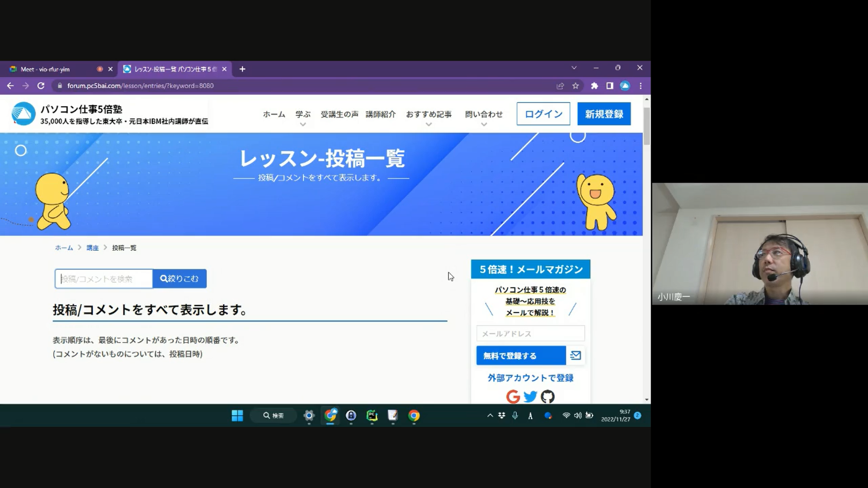This screenshot has width=868, height=488.
Task: Expand the 問い合わせ dropdown menu
Action: coord(484,115)
